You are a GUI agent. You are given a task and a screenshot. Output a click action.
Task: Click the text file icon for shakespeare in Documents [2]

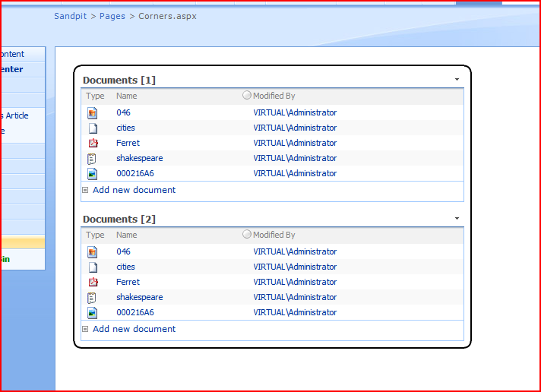coord(93,298)
